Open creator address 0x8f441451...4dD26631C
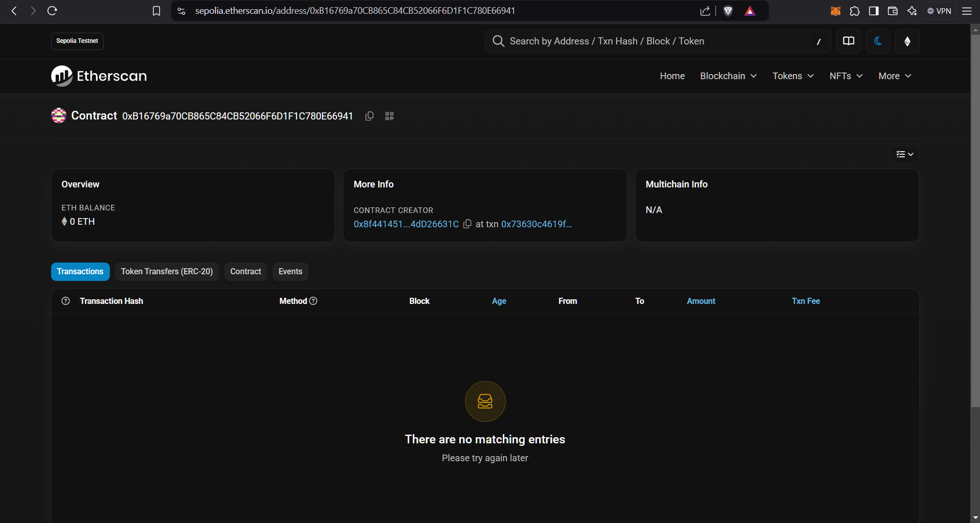The image size is (980, 523). [406, 224]
